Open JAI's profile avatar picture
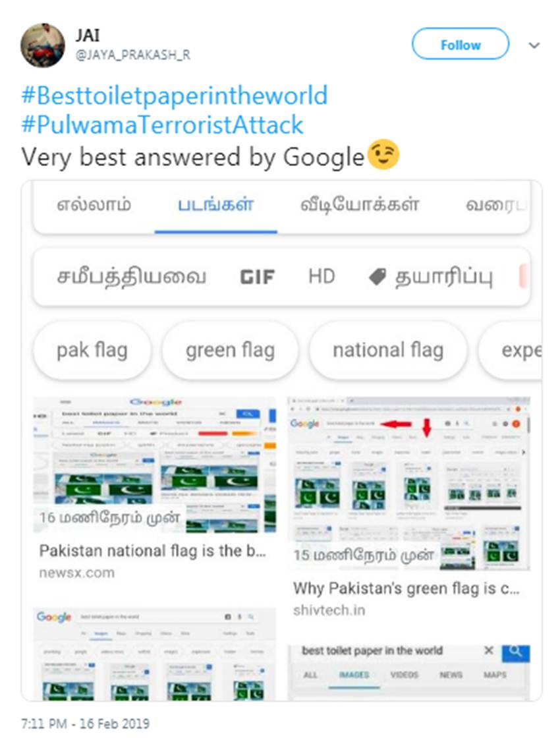 click(x=42, y=45)
